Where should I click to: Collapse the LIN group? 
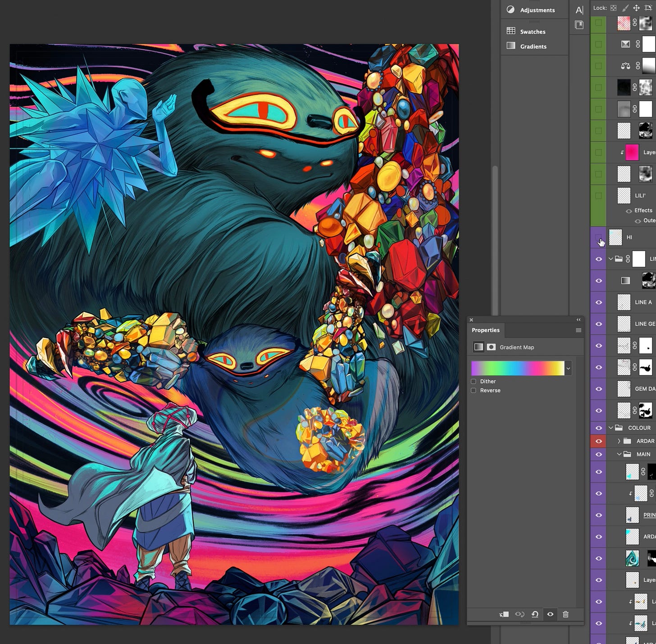[x=611, y=259]
